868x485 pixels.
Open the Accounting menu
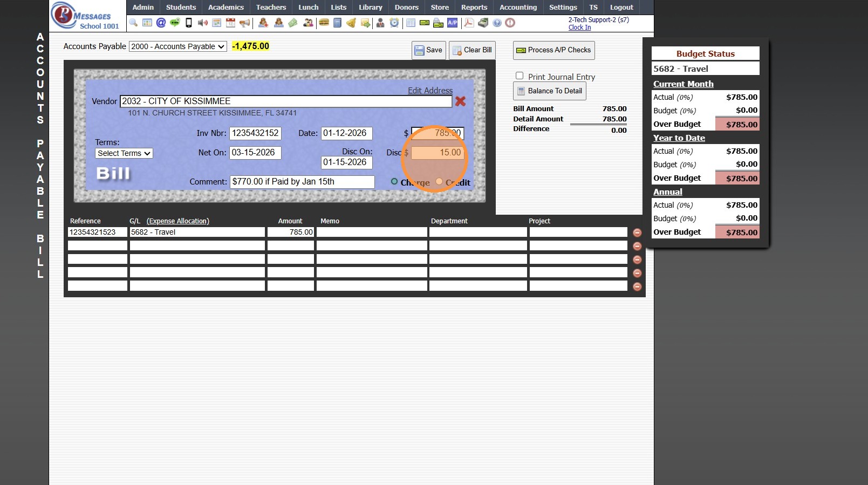pos(518,7)
